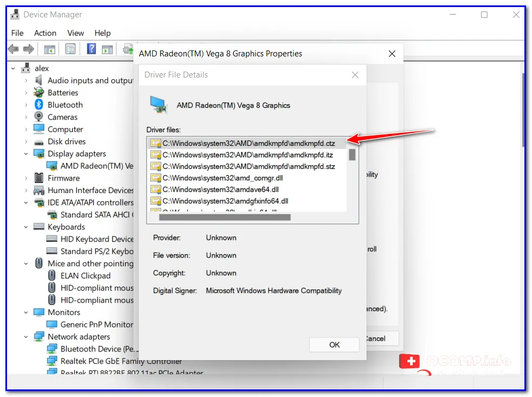Collapse the alex root node
The width and height of the screenshot is (532, 397).
click(x=13, y=68)
